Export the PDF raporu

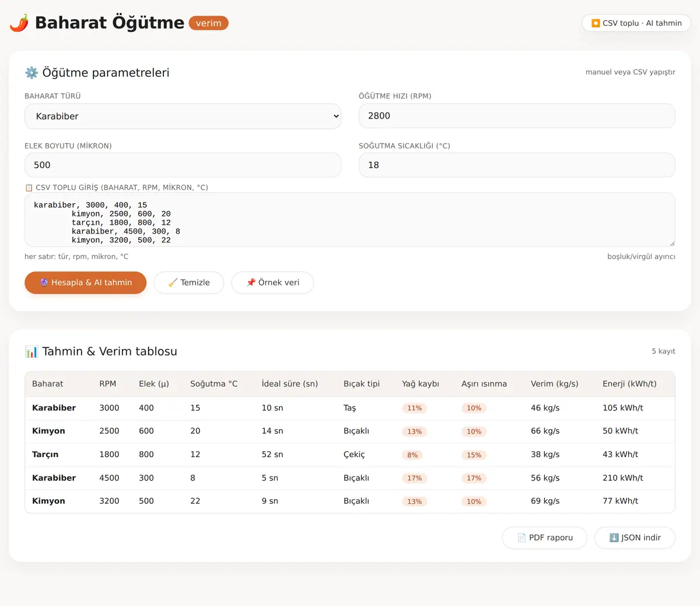[x=545, y=538]
